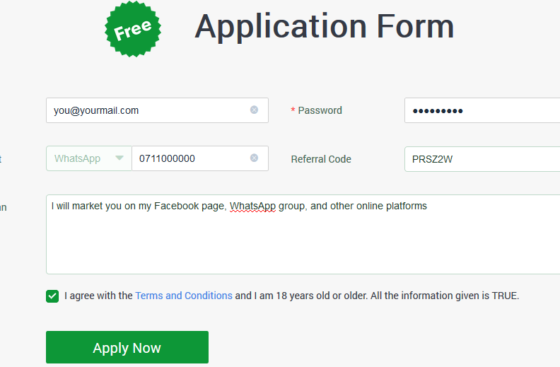Open the Terms and Conditions link

184,296
